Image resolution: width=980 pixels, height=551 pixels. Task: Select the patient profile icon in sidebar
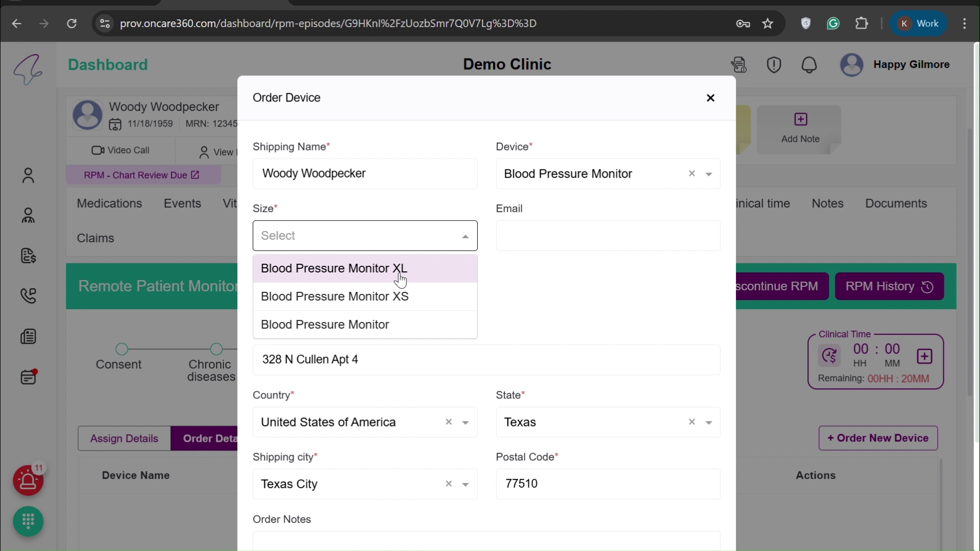pos(29,176)
